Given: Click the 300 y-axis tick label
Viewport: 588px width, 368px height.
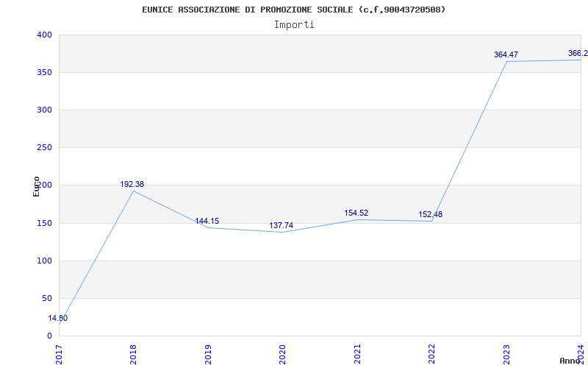Looking at the screenshot, I should coord(44,110).
